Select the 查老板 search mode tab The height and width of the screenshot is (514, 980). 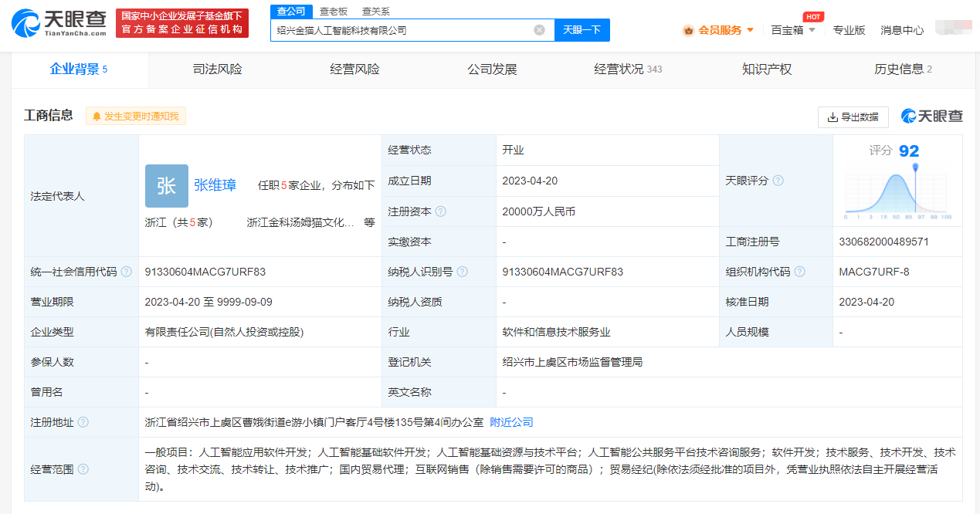point(334,12)
